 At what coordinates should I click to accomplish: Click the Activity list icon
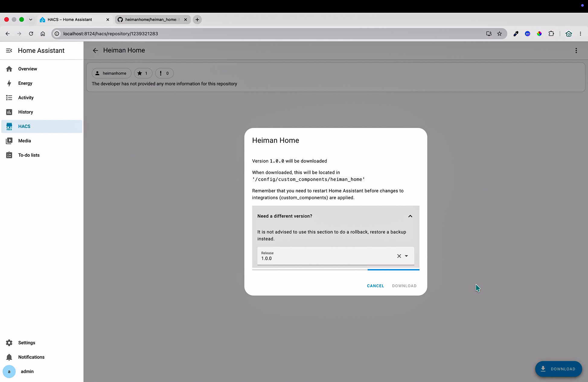coord(9,97)
